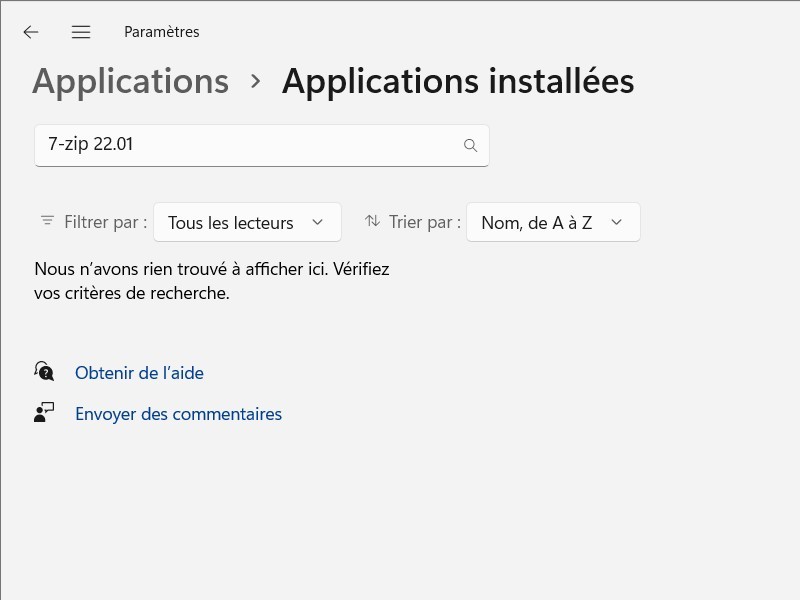Click the chevron in the sort order dropdown
800x600 pixels.
616,222
